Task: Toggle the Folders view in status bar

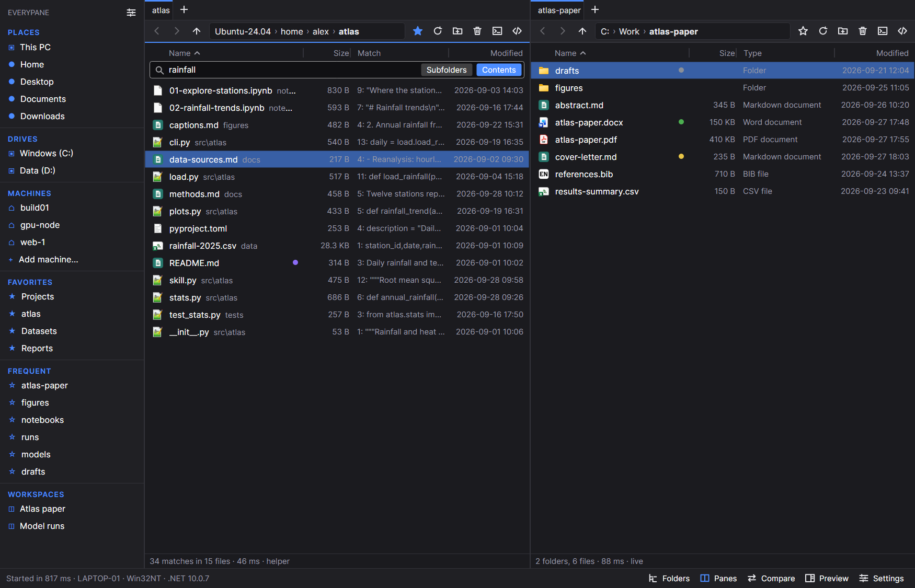Action: pyautogui.click(x=669, y=578)
